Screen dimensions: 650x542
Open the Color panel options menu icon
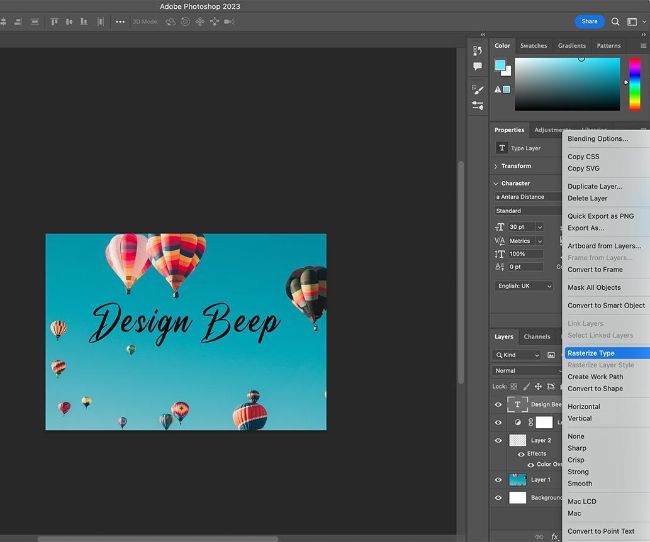tap(643, 45)
